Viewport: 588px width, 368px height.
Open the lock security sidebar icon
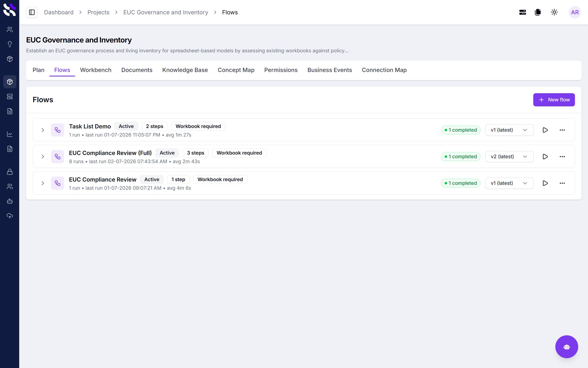point(10,172)
